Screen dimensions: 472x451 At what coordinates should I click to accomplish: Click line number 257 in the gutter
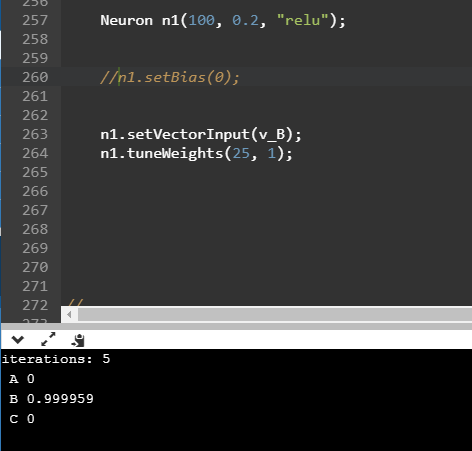pyautogui.click(x=35, y=21)
